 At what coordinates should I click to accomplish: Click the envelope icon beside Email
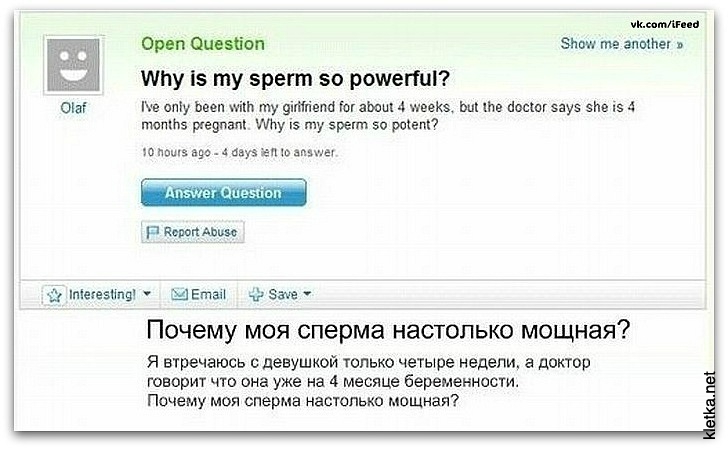(180, 295)
